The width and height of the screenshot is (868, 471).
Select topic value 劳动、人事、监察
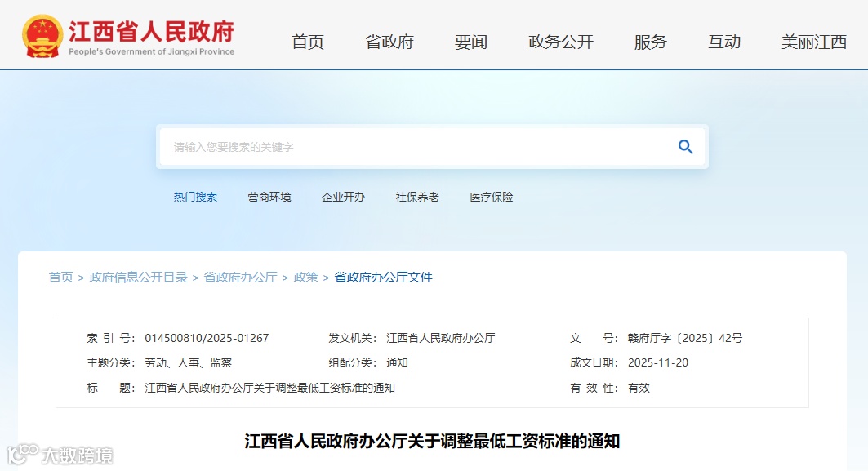pyautogui.click(x=188, y=363)
